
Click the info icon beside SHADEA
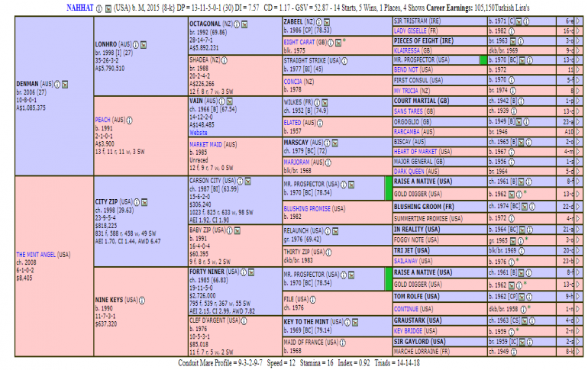coord(225,60)
